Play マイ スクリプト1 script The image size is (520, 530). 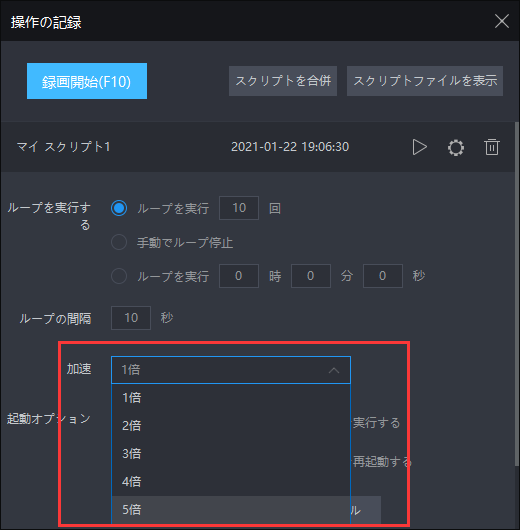420,147
